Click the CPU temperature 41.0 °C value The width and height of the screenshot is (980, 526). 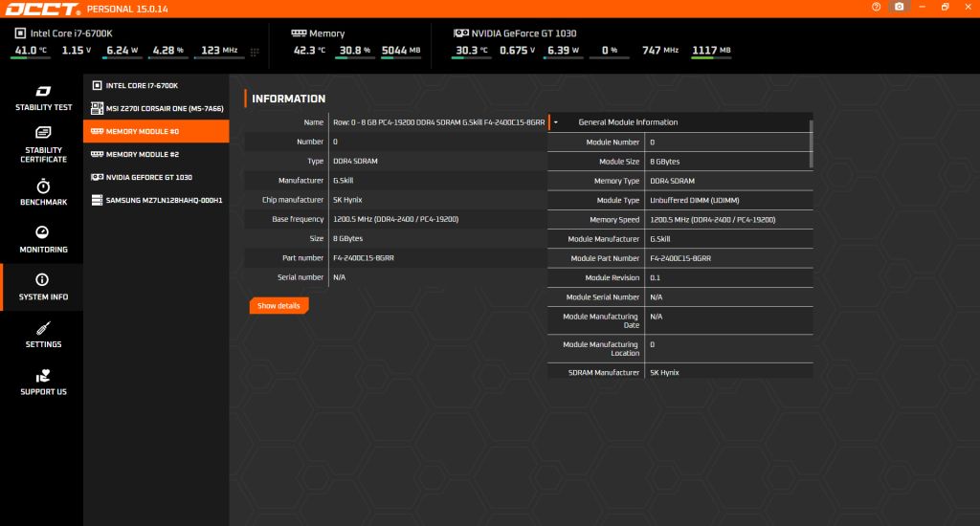point(30,51)
